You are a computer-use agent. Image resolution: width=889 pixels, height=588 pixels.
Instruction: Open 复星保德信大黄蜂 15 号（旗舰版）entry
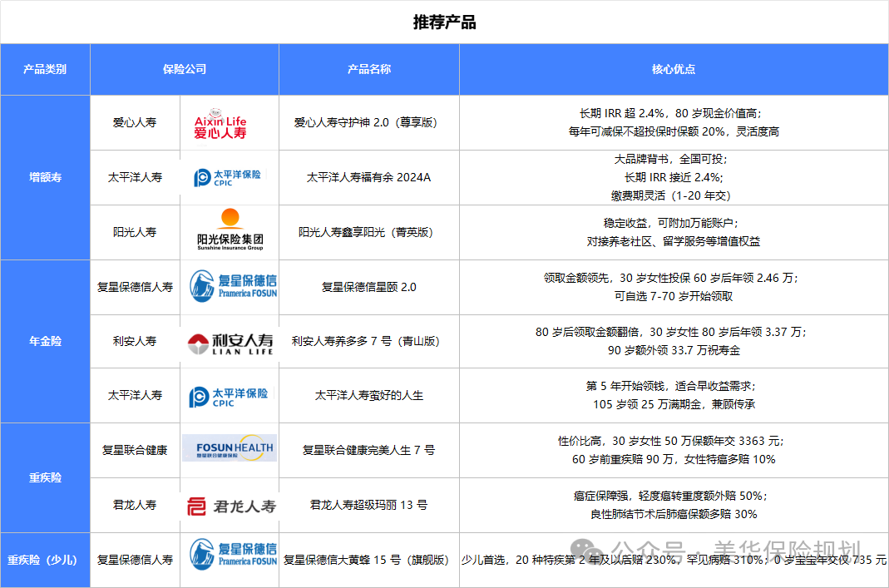pyautogui.click(x=368, y=559)
